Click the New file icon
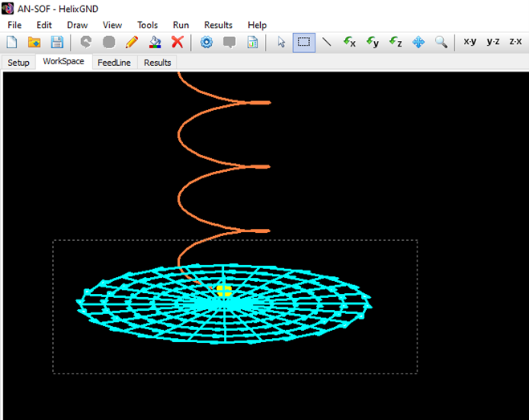Viewport: 529px width, 420px height. pos(12,43)
